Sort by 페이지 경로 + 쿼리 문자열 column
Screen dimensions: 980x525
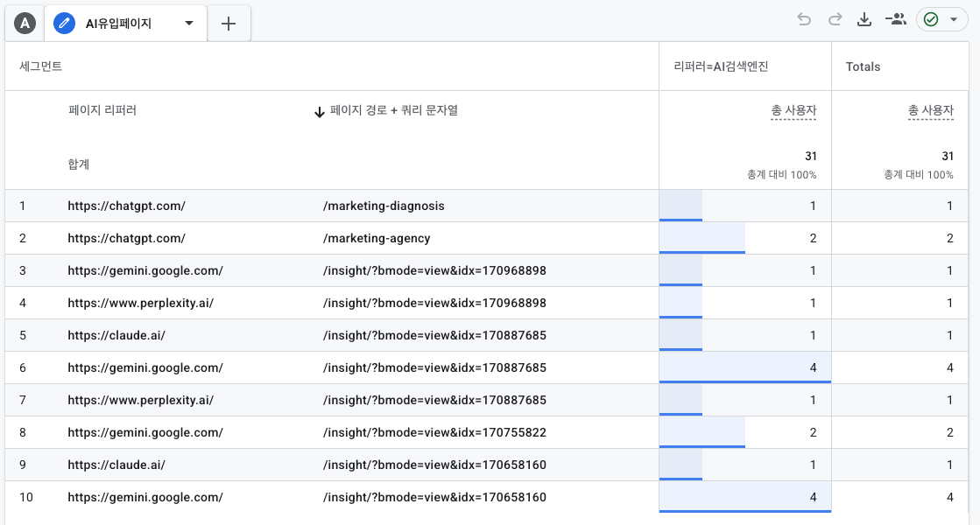(x=394, y=110)
